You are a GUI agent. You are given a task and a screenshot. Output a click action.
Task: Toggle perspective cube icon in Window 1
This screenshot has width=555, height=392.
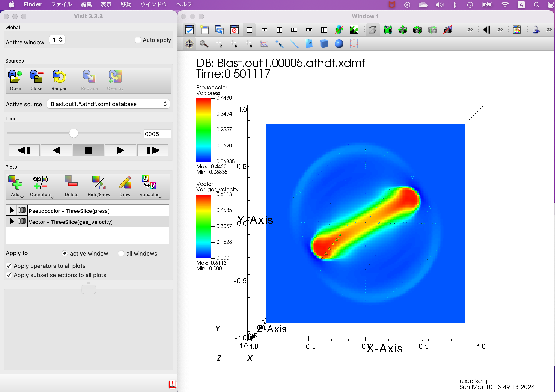click(x=372, y=30)
